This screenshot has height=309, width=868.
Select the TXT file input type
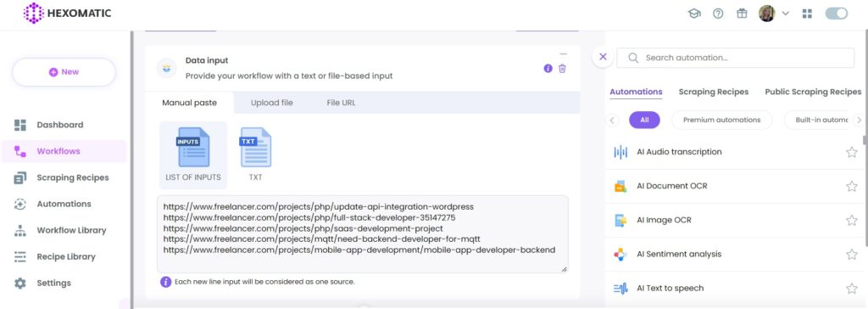pyautogui.click(x=255, y=154)
